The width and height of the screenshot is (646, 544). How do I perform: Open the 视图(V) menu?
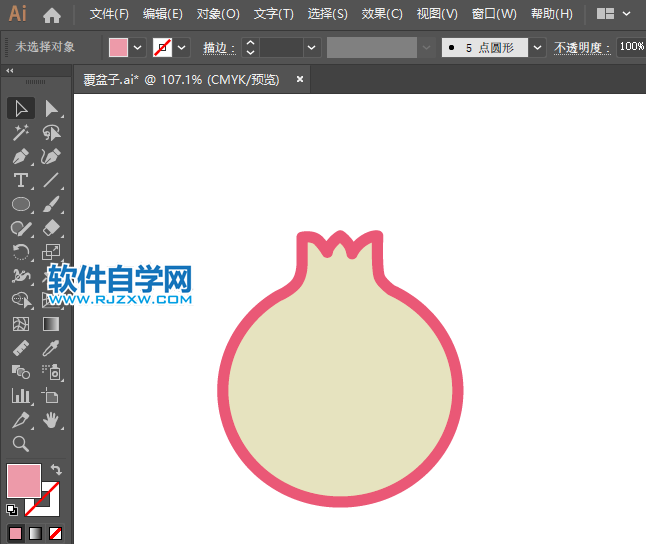[437, 14]
